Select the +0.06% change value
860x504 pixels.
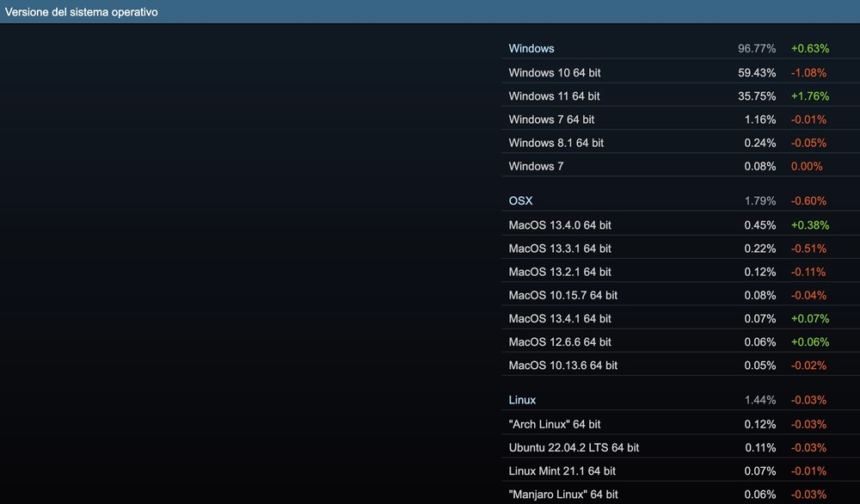[x=810, y=341]
